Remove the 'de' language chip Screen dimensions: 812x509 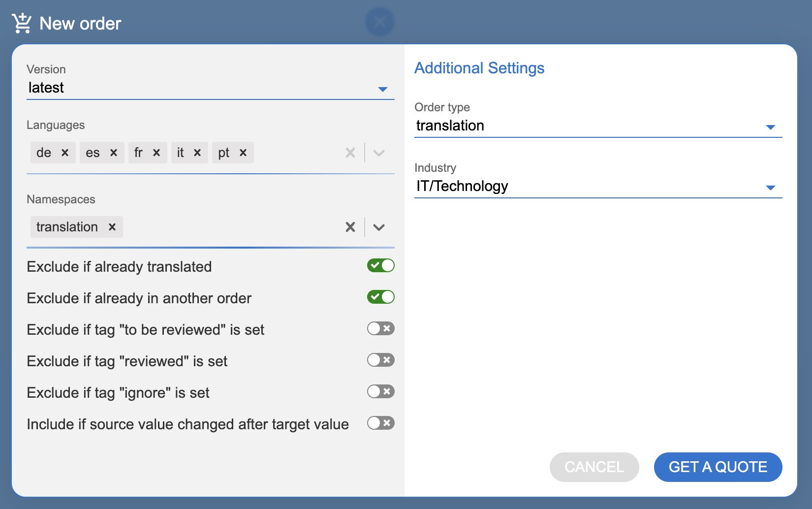click(x=64, y=153)
